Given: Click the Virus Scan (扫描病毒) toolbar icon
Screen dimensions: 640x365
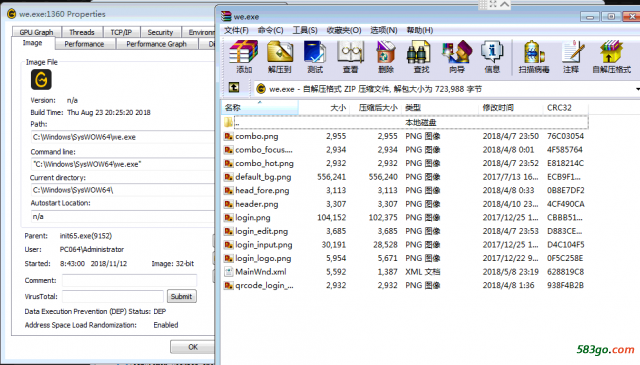Looking at the screenshot, I should point(534,56).
